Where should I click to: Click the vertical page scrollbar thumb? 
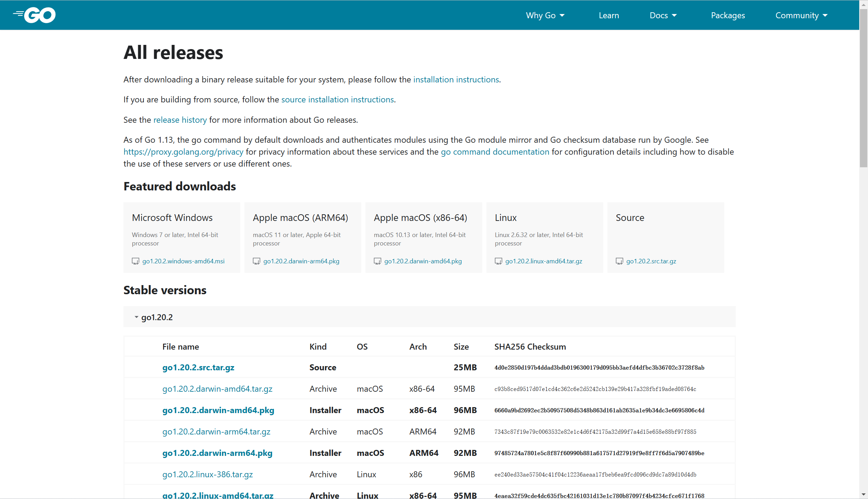coord(863,88)
